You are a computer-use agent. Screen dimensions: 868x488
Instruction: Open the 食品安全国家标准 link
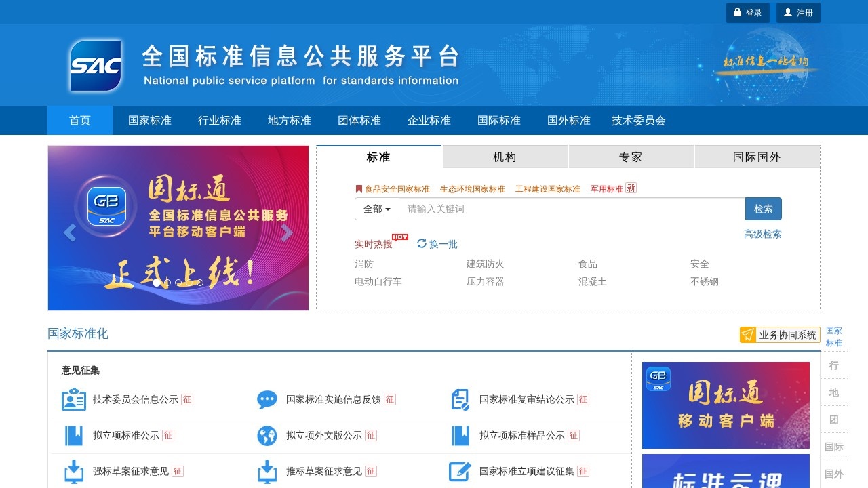tap(397, 189)
